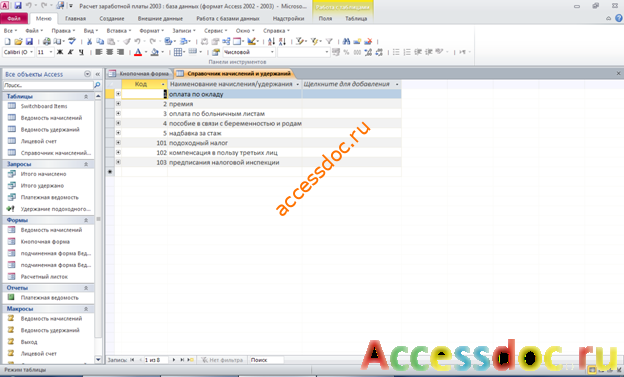
Task: Click the Print icon in toolbar
Action: click(x=47, y=41)
